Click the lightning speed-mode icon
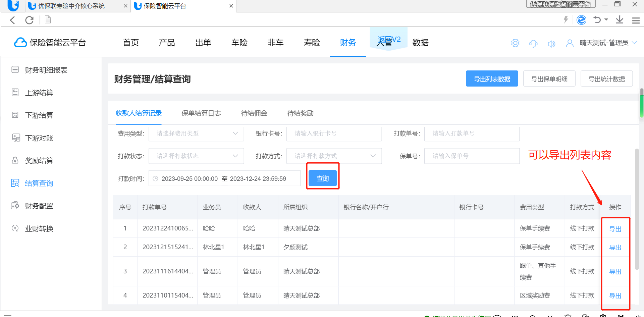Viewport: 644px width, 317px height. pyautogui.click(x=566, y=19)
